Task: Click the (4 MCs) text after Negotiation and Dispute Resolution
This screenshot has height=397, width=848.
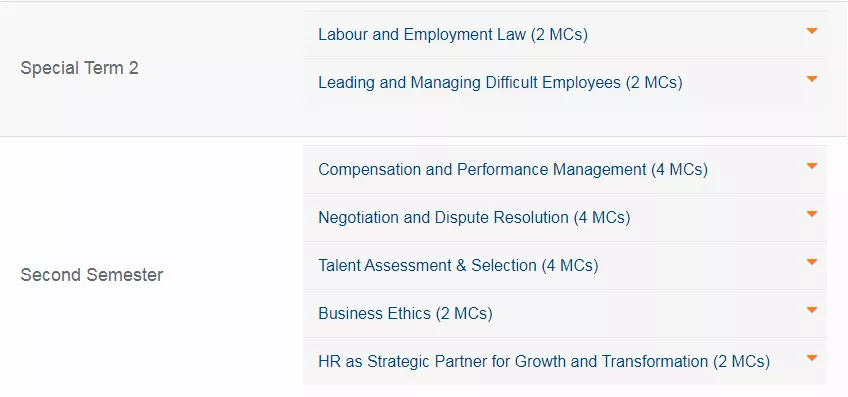Action: 602,218
